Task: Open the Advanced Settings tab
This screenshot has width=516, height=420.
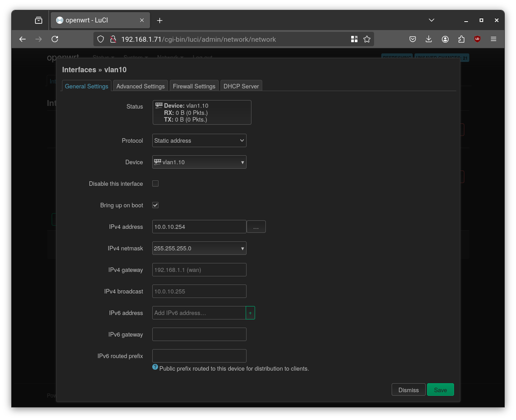Action: pyautogui.click(x=140, y=86)
